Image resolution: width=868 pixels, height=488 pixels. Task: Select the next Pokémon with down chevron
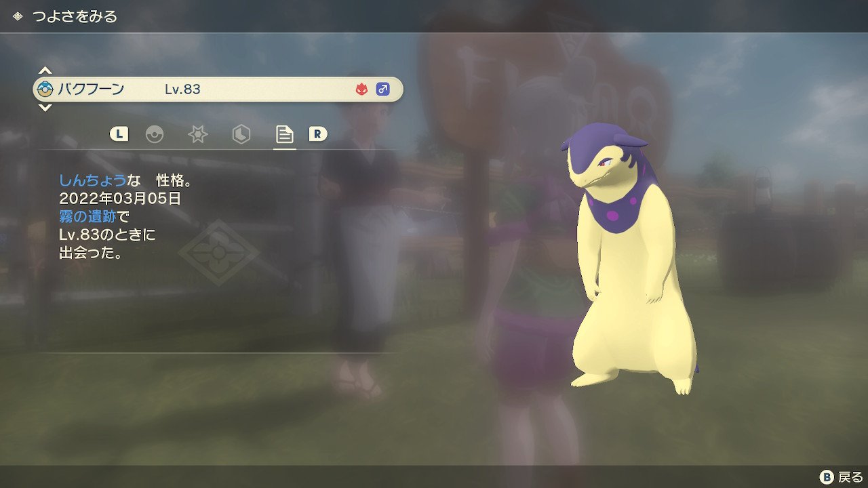(x=45, y=107)
